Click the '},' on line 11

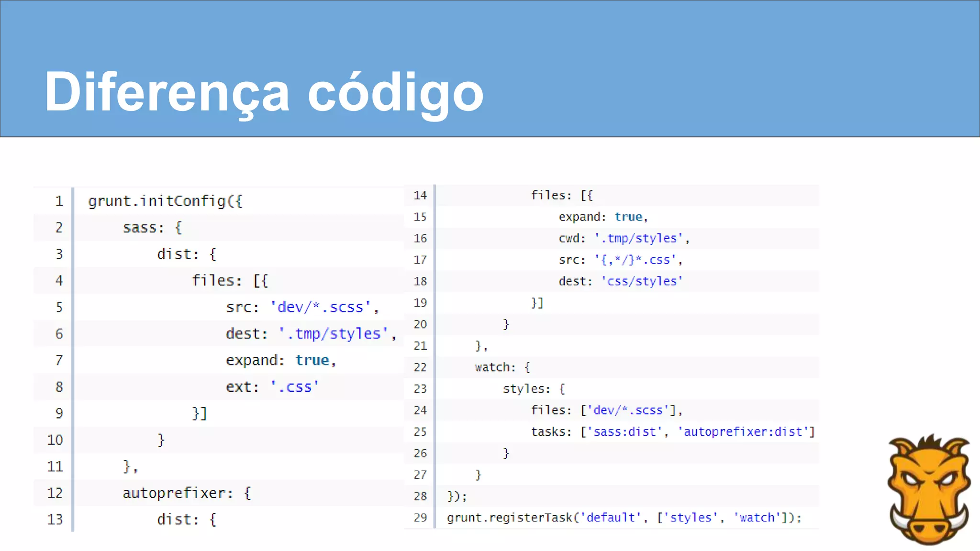(x=130, y=466)
